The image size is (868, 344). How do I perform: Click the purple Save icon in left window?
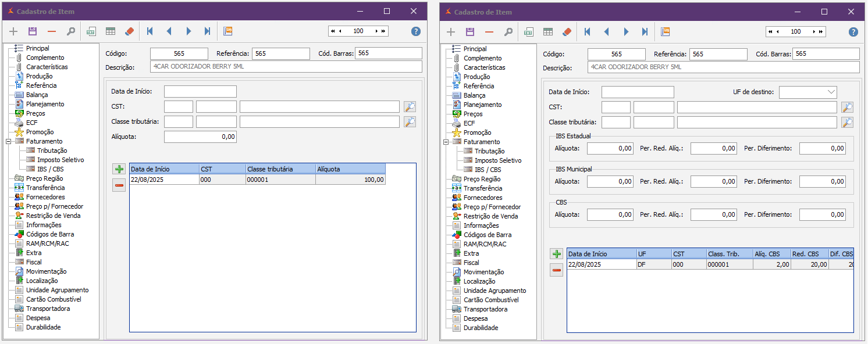coord(33,31)
